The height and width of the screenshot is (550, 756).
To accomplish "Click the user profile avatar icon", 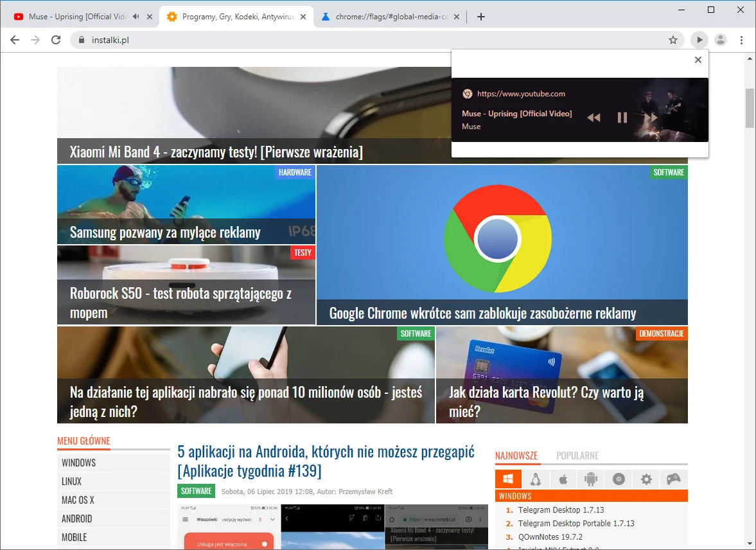I will point(721,40).
